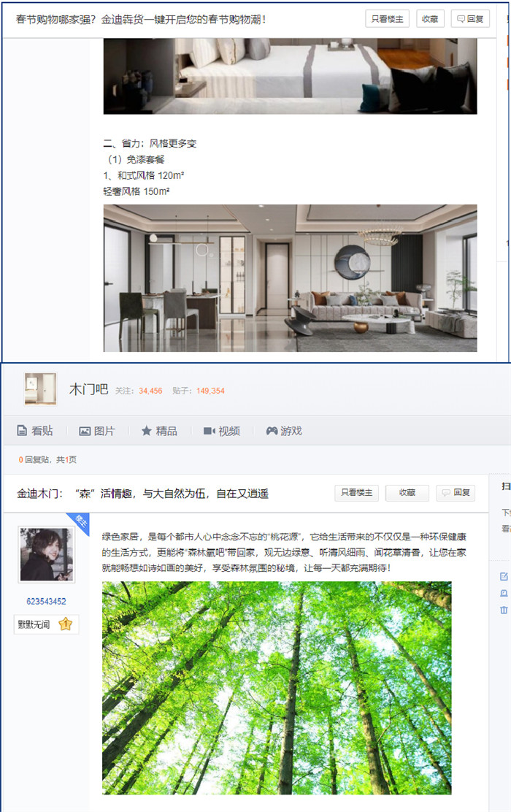Click the trash can delete icon
The image size is (511, 812).
(504, 610)
